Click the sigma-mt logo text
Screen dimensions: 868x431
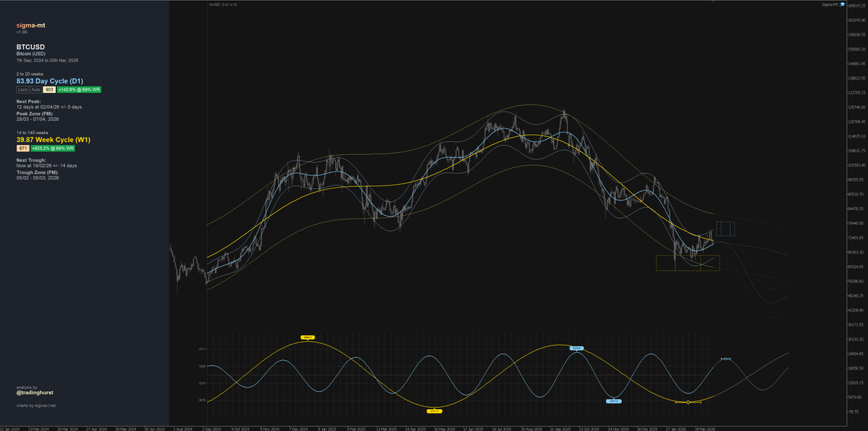[x=31, y=25]
